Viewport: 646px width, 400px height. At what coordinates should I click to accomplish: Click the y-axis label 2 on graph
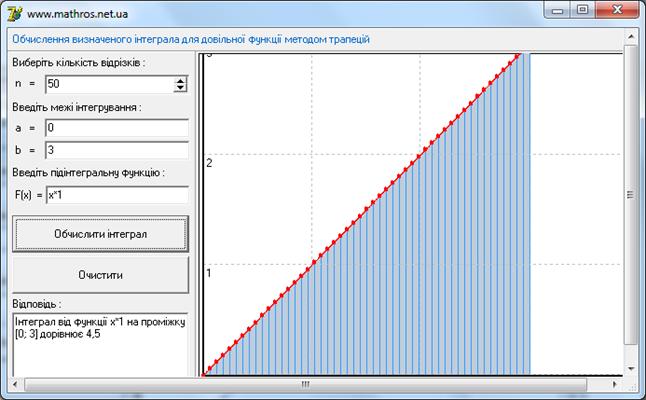[209, 163]
